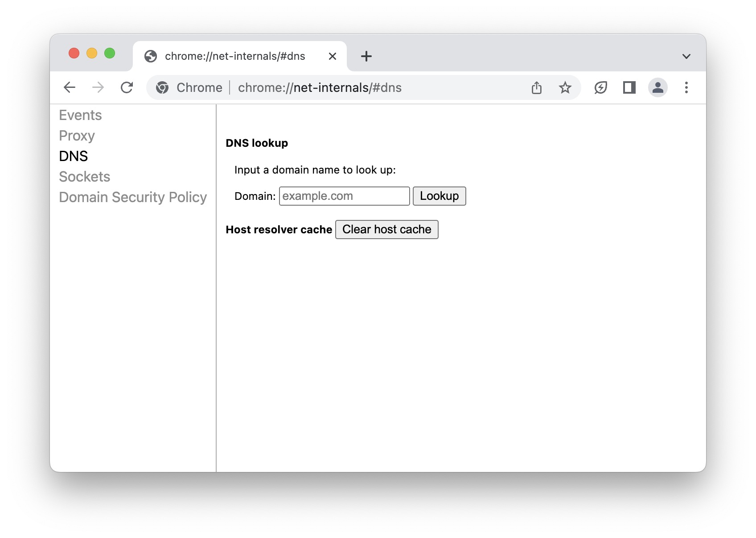Reload the current page
This screenshot has height=538, width=756.
pos(127,87)
